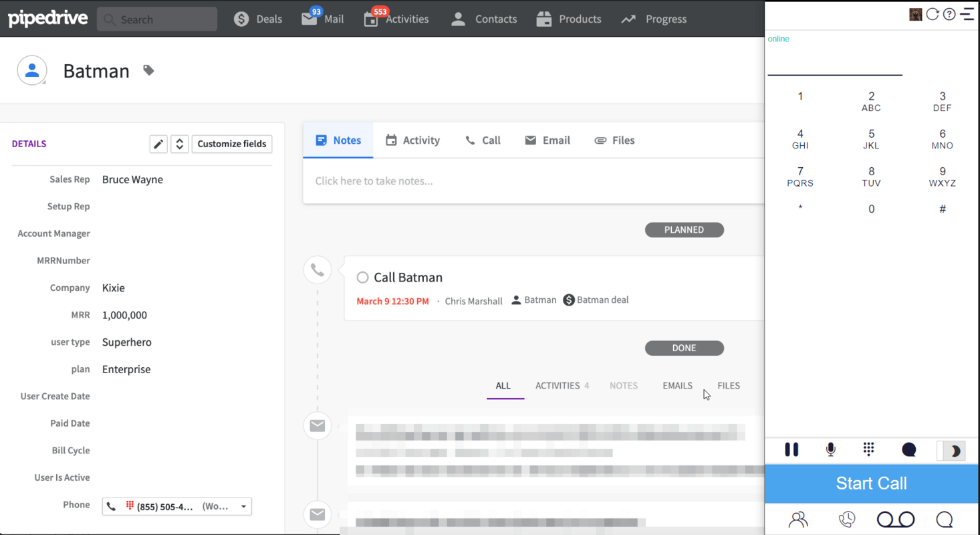Put the call on hold using pause icon
Screen dimensions: 980x535
coord(791,449)
